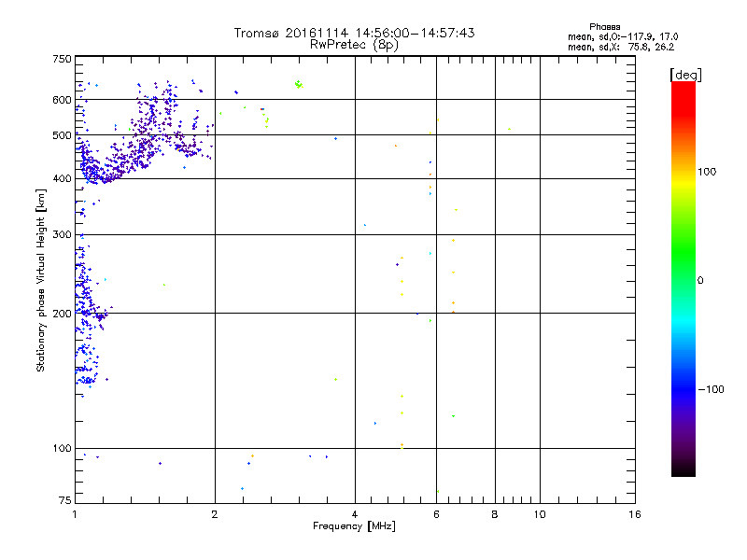Screen dimensions: 747x560
Task: Click the y-axis label 'Stationary phase Virtual Height [km]'
Action: [x=41, y=280]
